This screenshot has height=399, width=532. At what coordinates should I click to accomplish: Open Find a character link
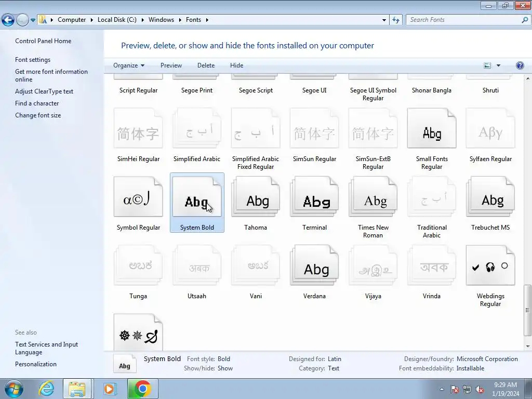(x=37, y=103)
